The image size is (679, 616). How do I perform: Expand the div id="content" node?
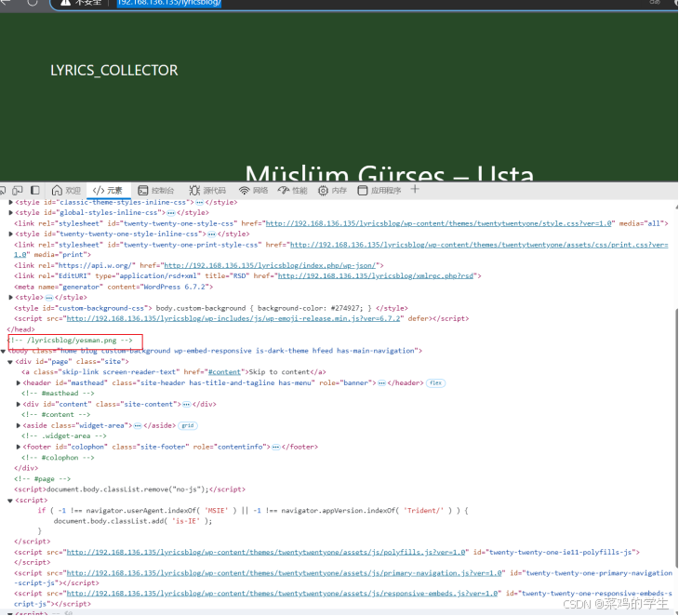coord(19,404)
